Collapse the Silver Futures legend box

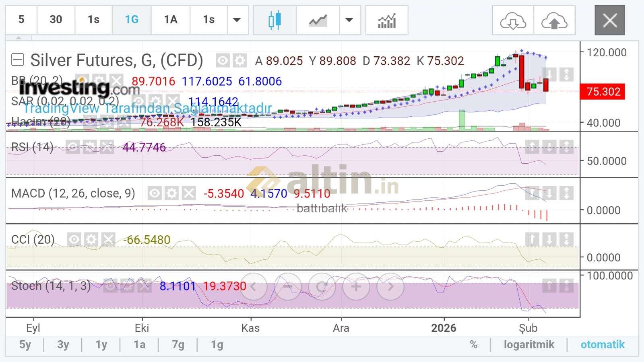pos(17,60)
